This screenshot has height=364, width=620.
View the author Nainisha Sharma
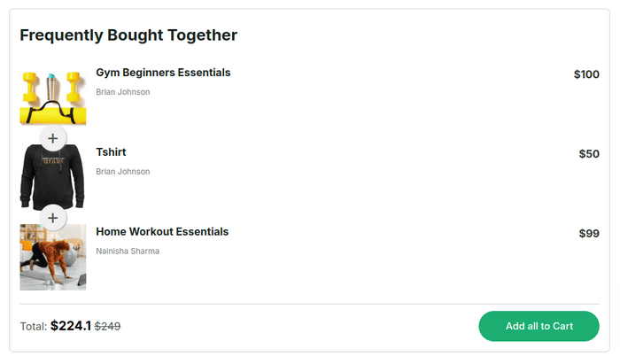(x=128, y=252)
